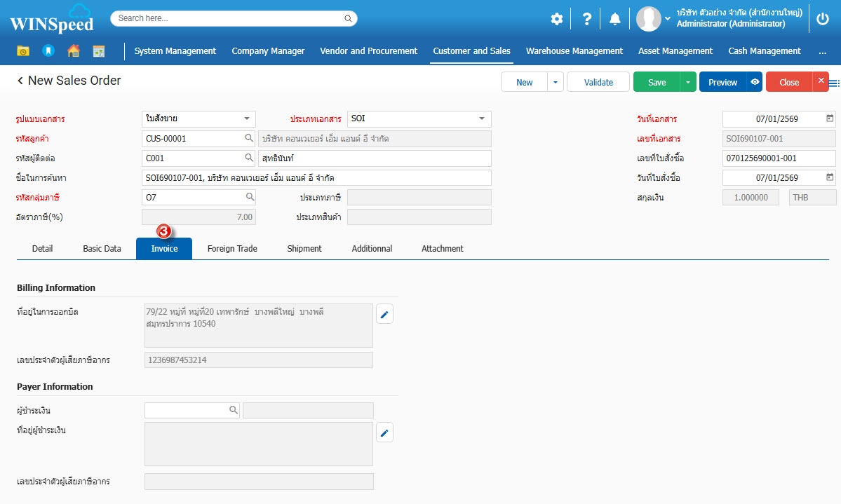The image size is (841, 504).
Task: Edit billing address with pencil icon
Action: point(384,315)
